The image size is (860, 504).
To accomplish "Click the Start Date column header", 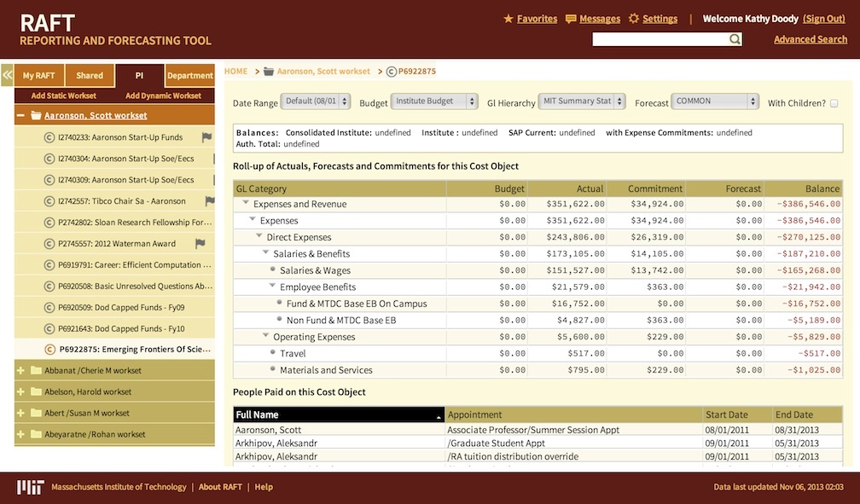I will tap(736, 414).
